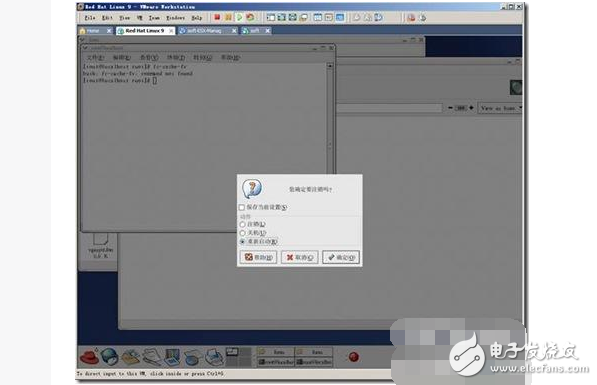Open the File menu in VMware

click(x=90, y=18)
